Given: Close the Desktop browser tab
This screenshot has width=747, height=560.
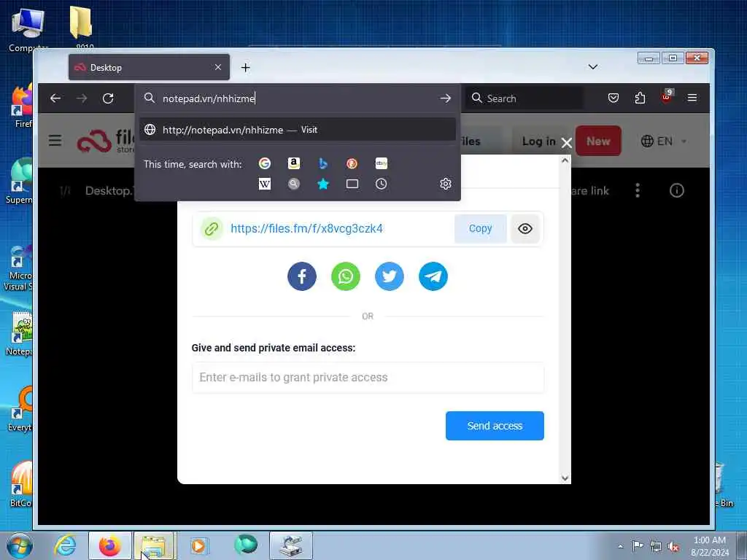Looking at the screenshot, I should (x=217, y=67).
